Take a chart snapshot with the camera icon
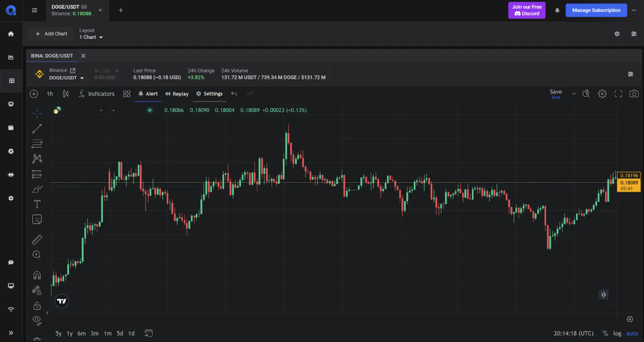The width and height of the screenshot is (644, 342). [634, 94]
